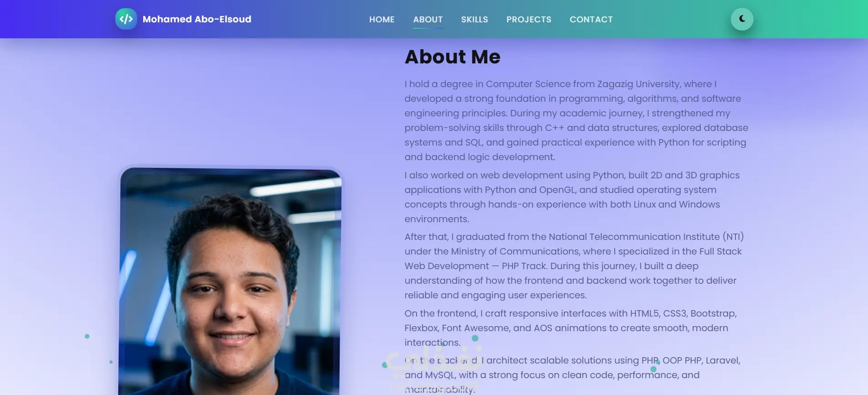The width and height of the screenshot is (868, 395).
Task: Click the word "C++" in the first paragraph
Action: tap(554, 128)
